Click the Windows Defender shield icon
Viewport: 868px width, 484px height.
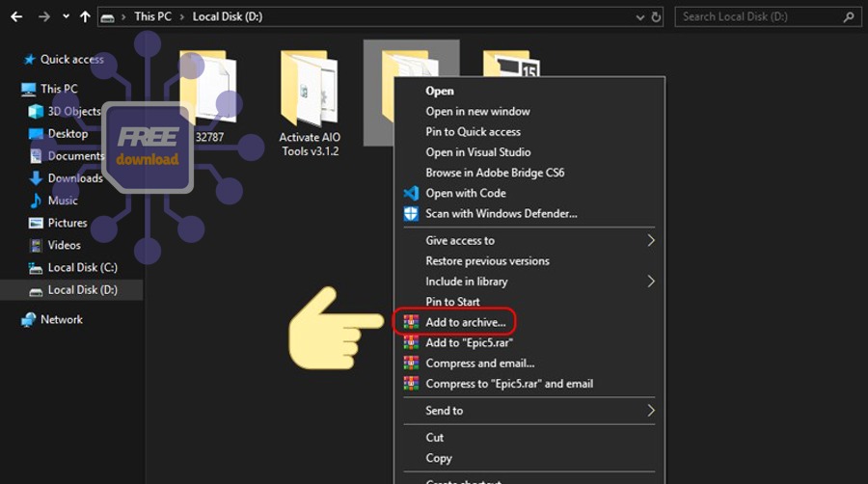(411, 214)
